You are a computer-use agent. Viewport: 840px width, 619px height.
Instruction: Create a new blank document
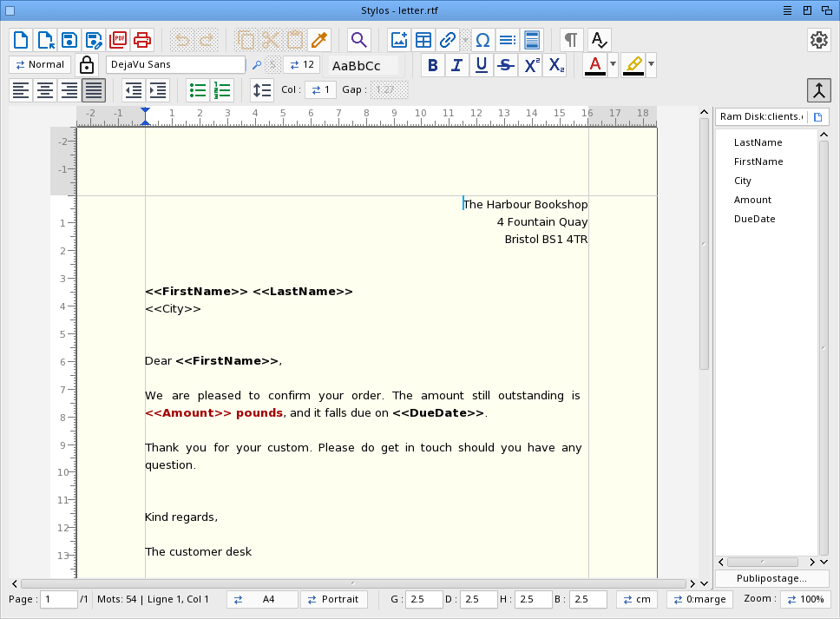[21, 40]
